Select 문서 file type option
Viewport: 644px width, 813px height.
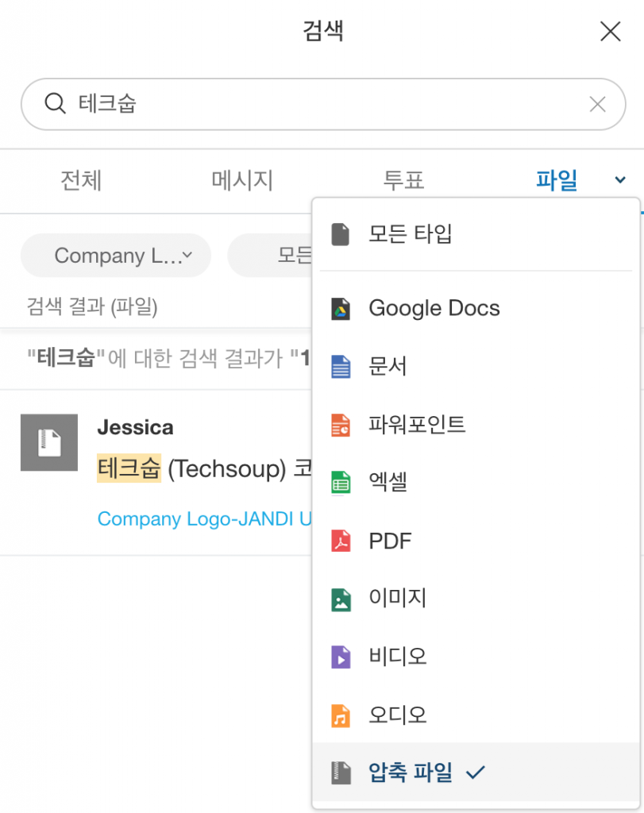click(x=388, y=366)
